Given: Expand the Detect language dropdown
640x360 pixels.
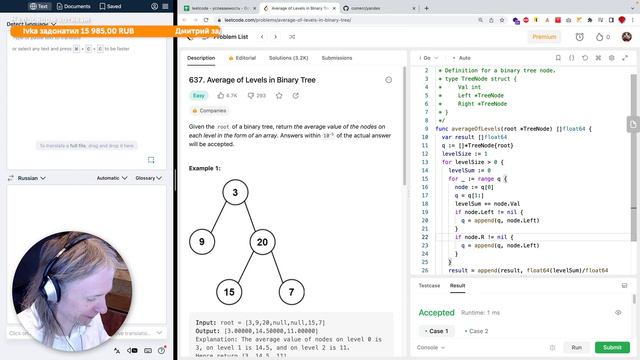Looking at the screenshot, I should [x=31, y=24].
